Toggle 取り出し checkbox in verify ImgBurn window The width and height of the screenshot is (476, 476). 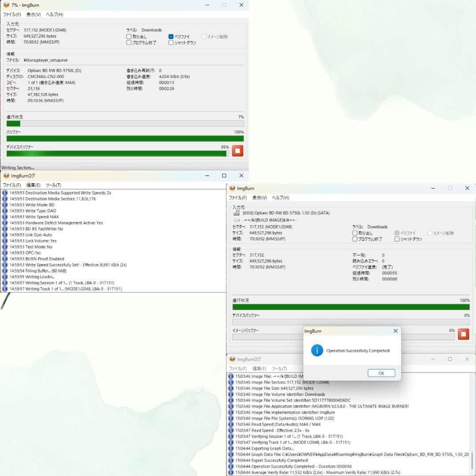pos(355,233)
